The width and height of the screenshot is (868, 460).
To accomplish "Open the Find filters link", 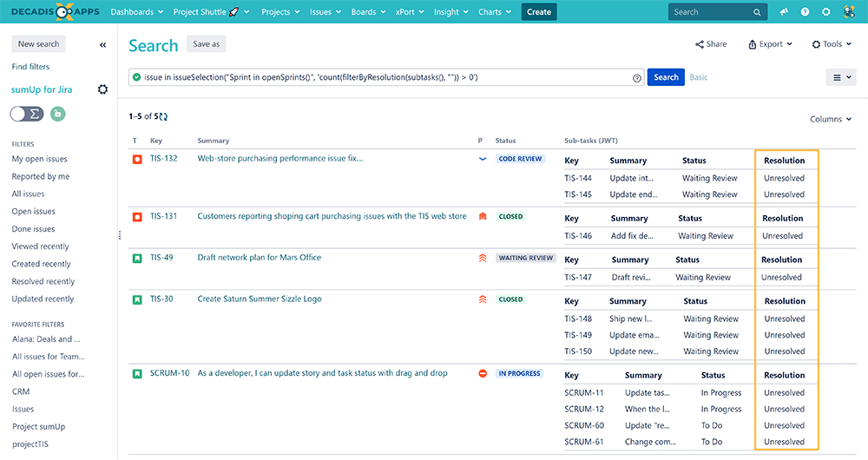I will point(30,67).
